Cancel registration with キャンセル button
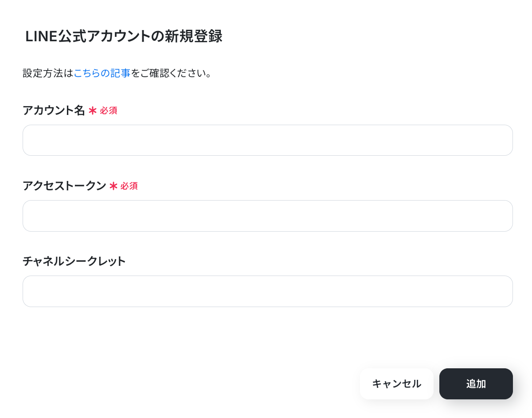The width and height of the screenshot is (532, 418). pyautogui.click(x=396, y=384)
